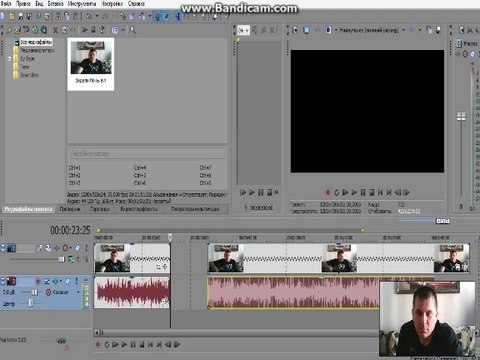This screenshot has height=360, width=480.
Task: Click the timeline timecode 00:00:23:25 display
Action: (70, 230)
